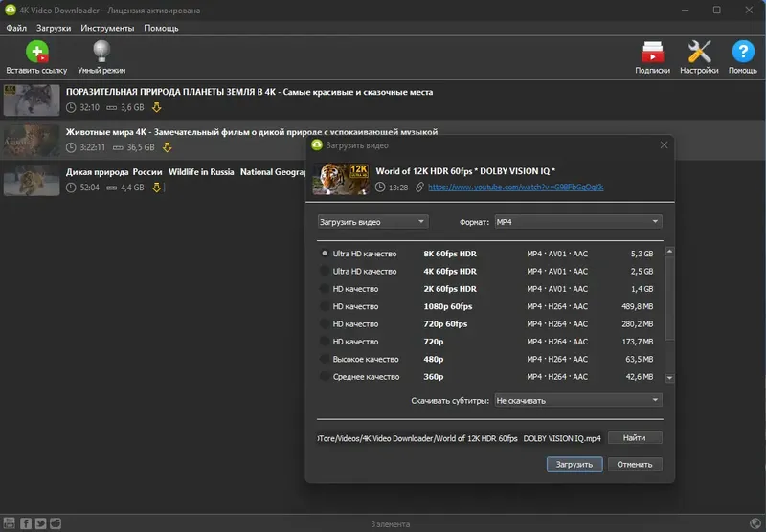Open the Инструменты menu

click(x=107, y=28)
